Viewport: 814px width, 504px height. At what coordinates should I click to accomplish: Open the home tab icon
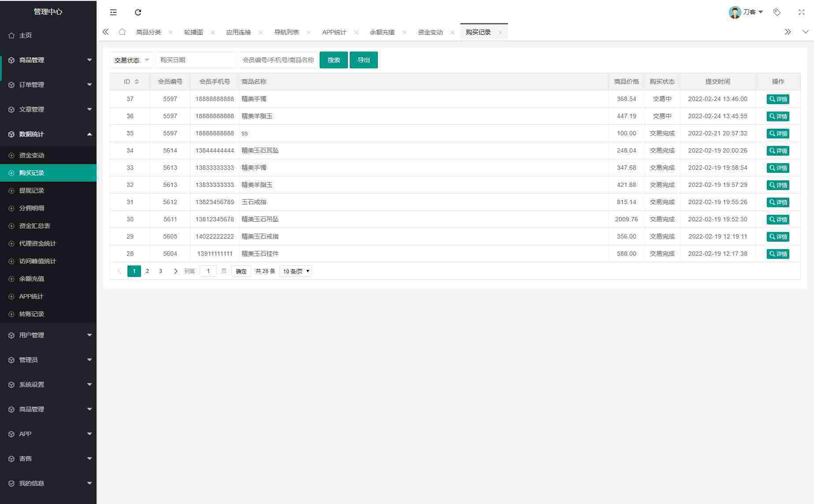122,32
